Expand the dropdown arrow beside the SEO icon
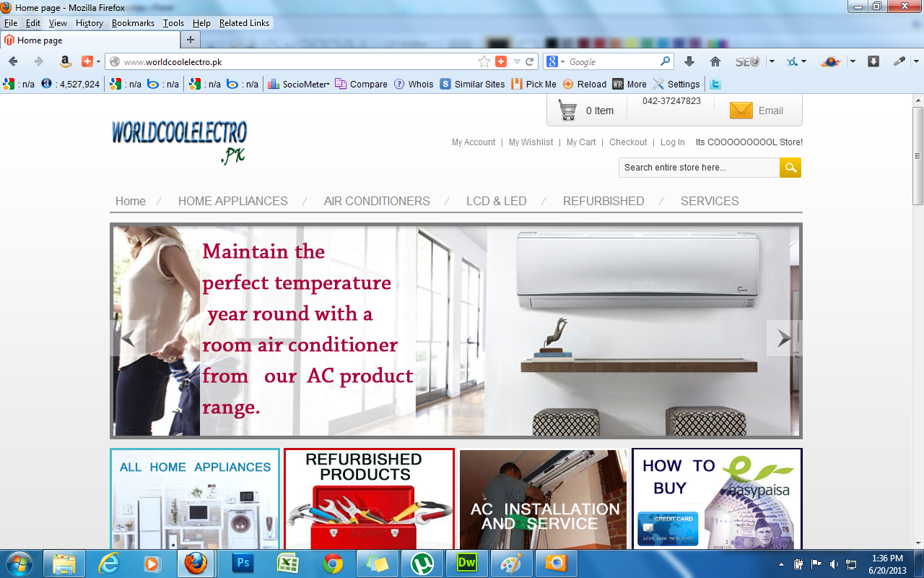Screen dimensions: 924x578 point(772,61)
